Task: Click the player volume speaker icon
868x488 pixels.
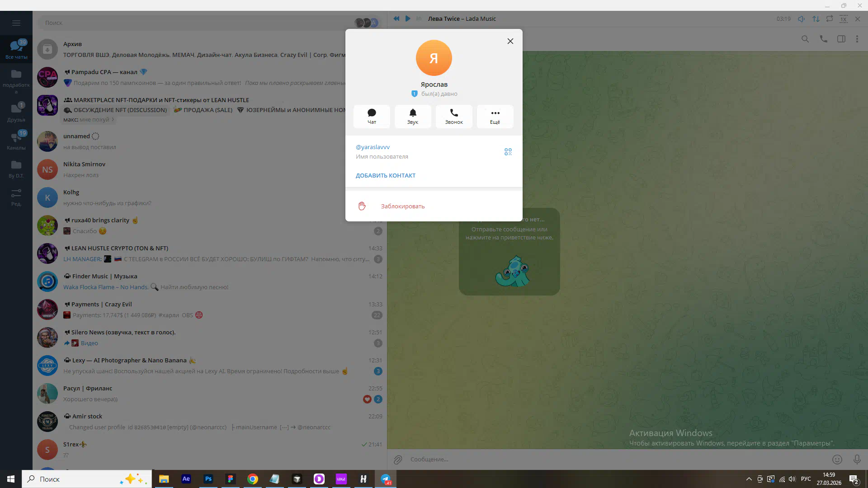Action: [x=801, y=19]
